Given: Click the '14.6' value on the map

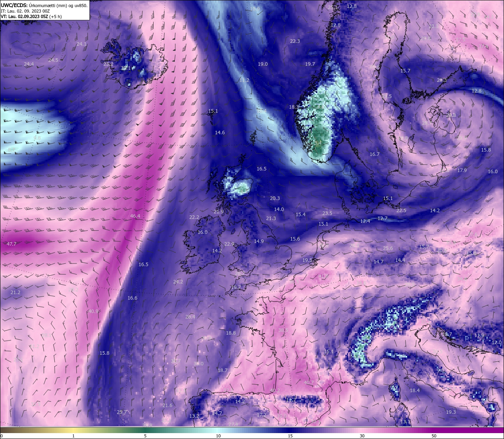Looking at the screenshot, I should coord(220,133).
